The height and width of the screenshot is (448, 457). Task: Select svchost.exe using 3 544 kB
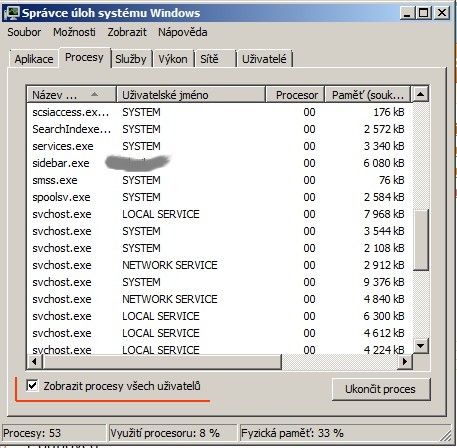click(219, 231)
